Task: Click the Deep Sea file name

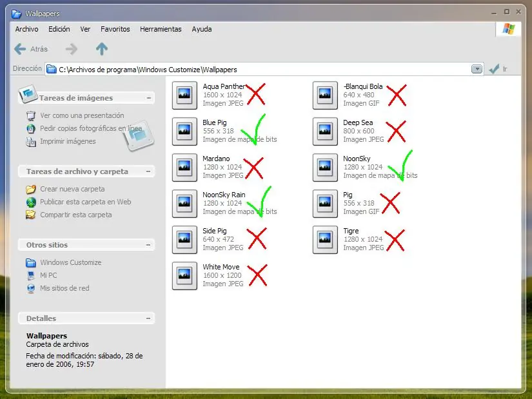Action: click(358, 122)
